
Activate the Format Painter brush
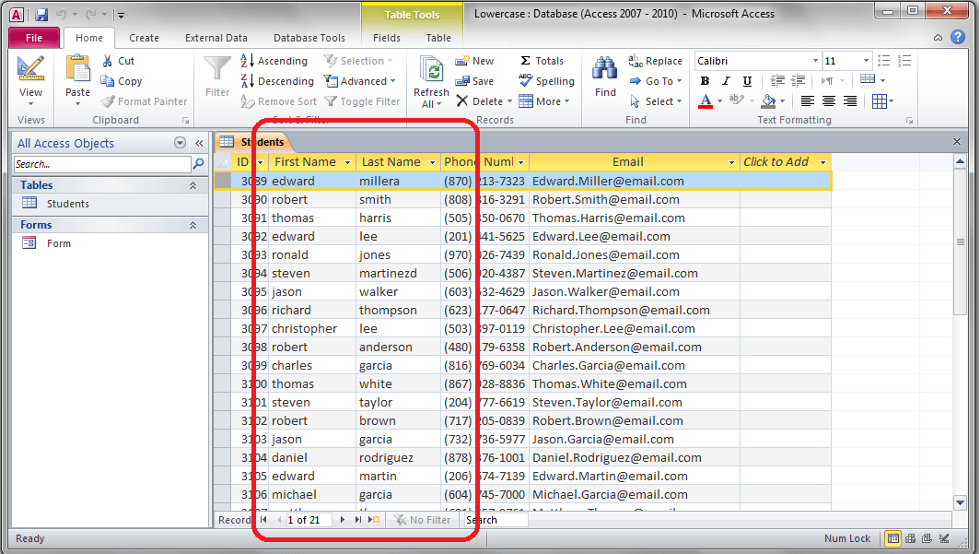click(144, 101)
